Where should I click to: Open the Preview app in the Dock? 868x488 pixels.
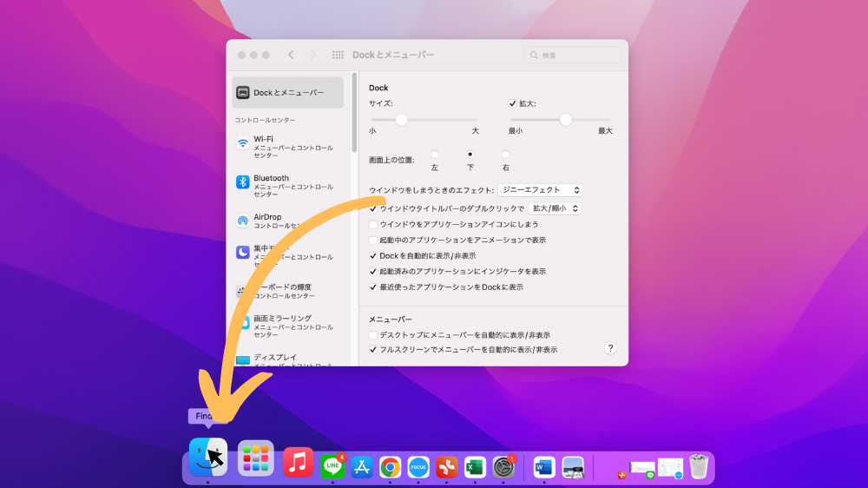click(572, 467)
